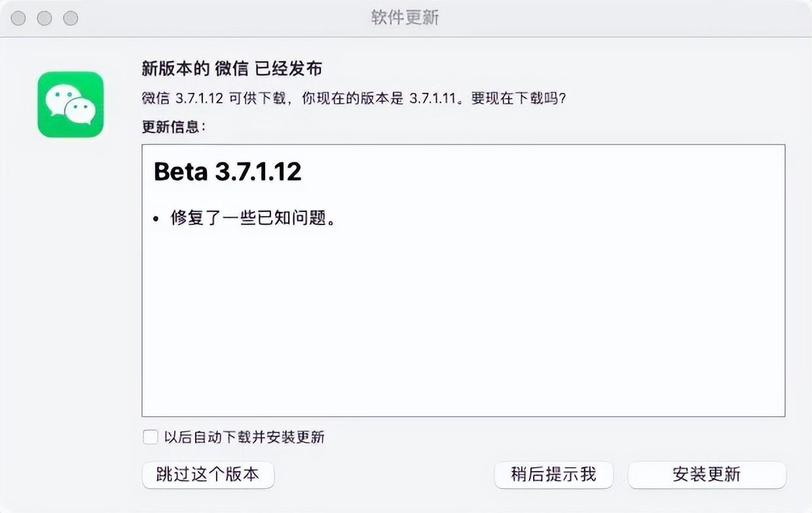
Task: Click the minimize button of the update window
Action: coord(44,18)
